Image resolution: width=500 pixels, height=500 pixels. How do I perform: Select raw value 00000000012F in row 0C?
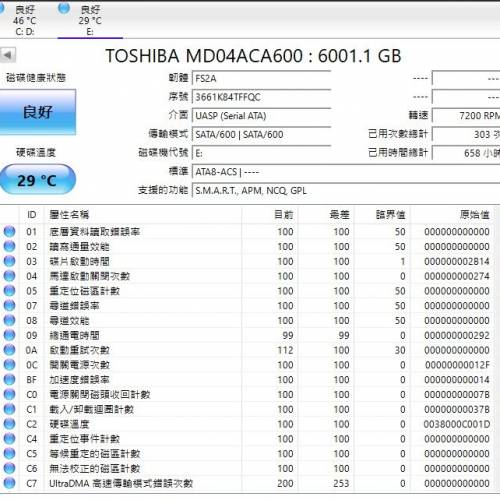tap(457, 365)
